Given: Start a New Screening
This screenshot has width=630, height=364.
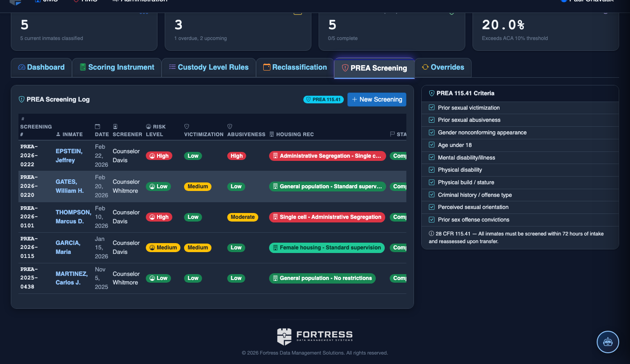Looking at the screenshot, I should pos(377,99).
